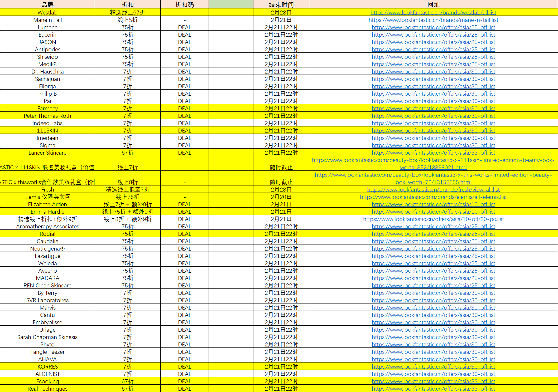Select the green empty header cell
Image resolution: width=558 pixels, height=392 pixels.
tap(231, 4)
